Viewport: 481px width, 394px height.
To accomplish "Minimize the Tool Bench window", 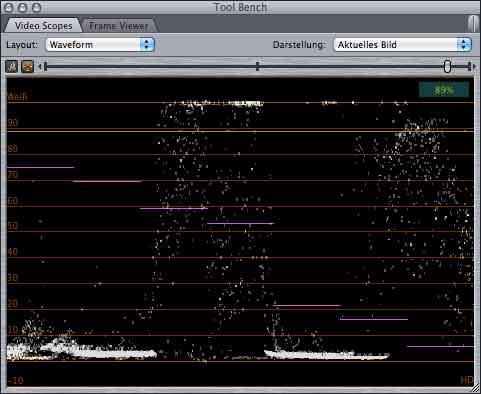I will click(x=22, y=7).
